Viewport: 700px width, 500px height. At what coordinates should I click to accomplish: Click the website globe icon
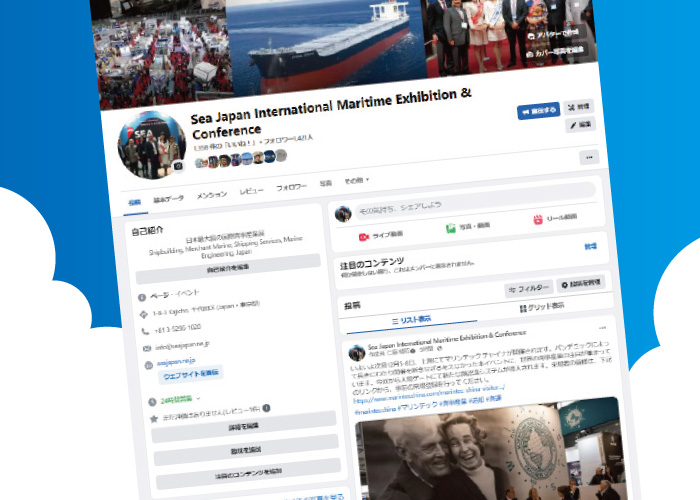tap(149, 365)
